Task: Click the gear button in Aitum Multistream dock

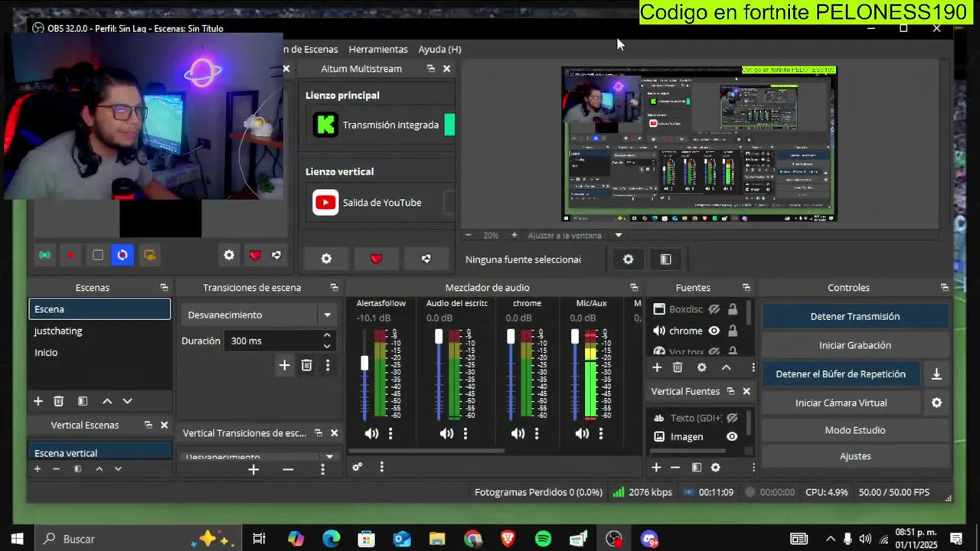Action: point(326,259)
